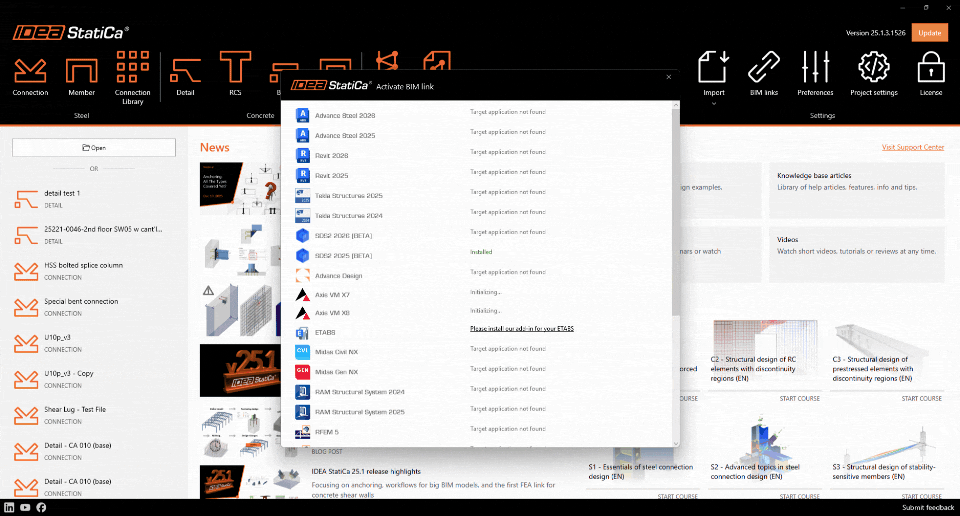This screenshot has width=960, height=516.
Task: Open Project settings gear icon
Action: point(874,67)
